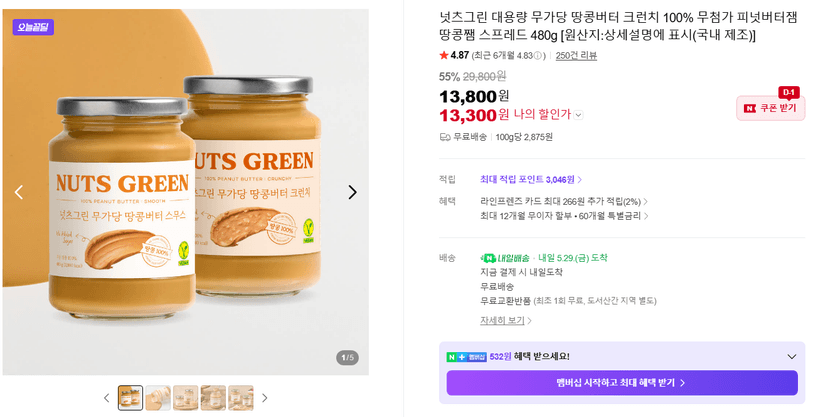Viewport: 828px width, 417px height.
Task: Select the first jar thumbnail
Action: pos(130,398)
